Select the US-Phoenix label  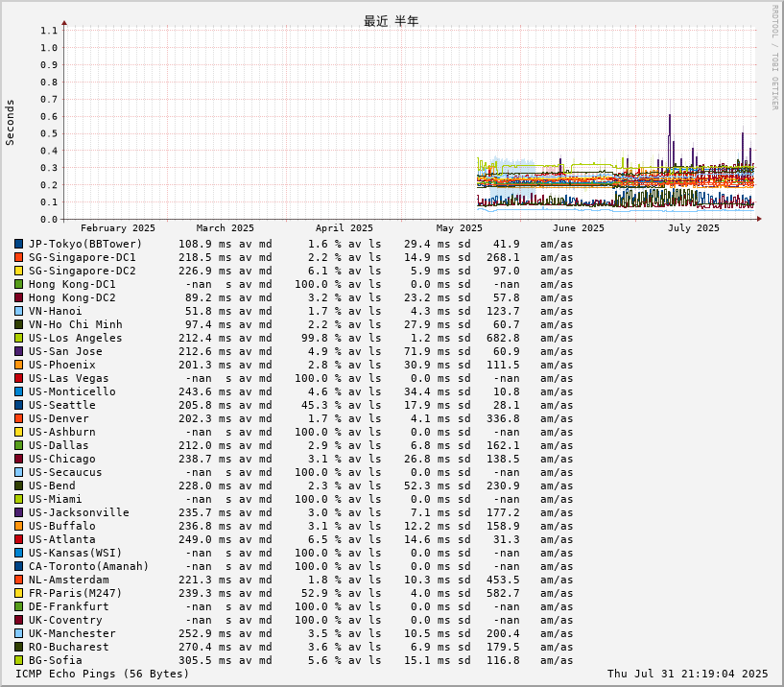tap(62, 365)
